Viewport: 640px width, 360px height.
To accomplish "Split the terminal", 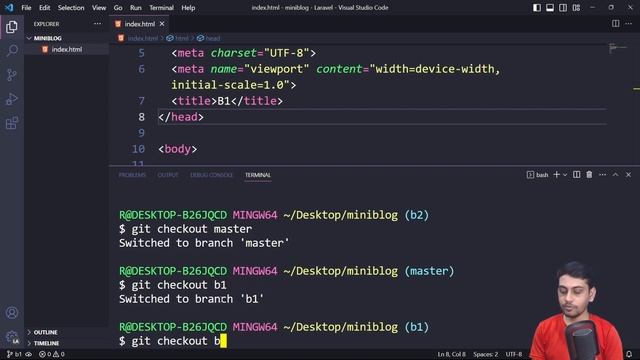I will tap(576, 175).
